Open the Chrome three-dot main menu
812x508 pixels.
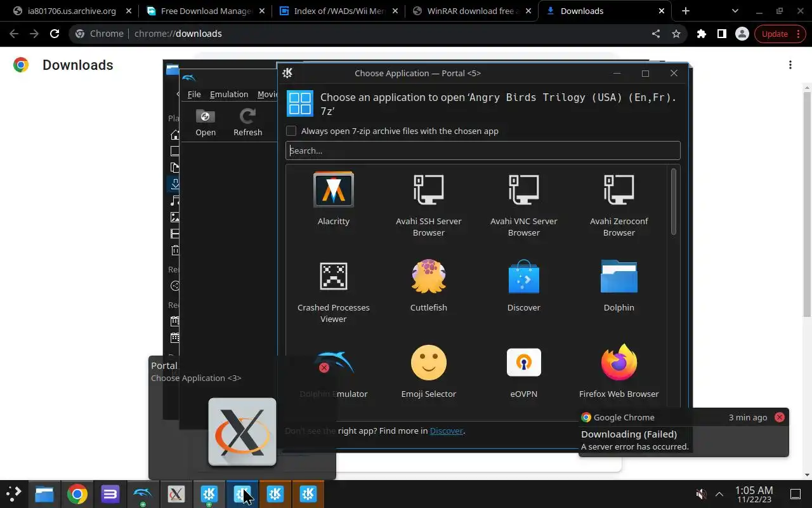pos(798,34)
